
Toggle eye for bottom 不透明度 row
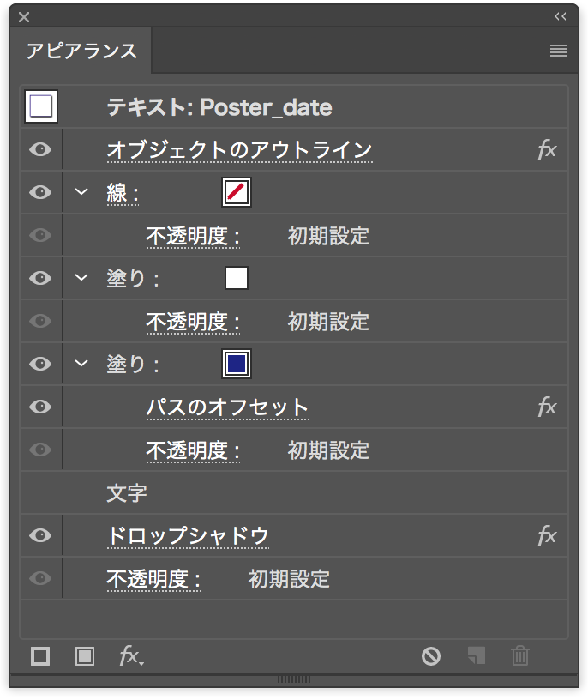click(x=40, y=578)
